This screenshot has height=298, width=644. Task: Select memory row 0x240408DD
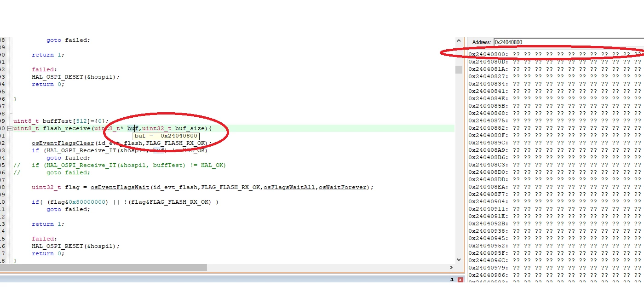pyautogui.click(x=555, y=179)
